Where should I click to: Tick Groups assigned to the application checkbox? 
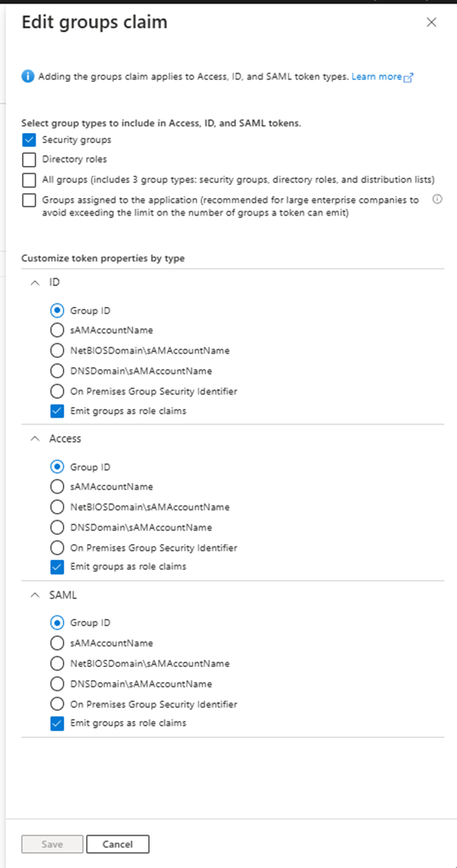[28, 200]
